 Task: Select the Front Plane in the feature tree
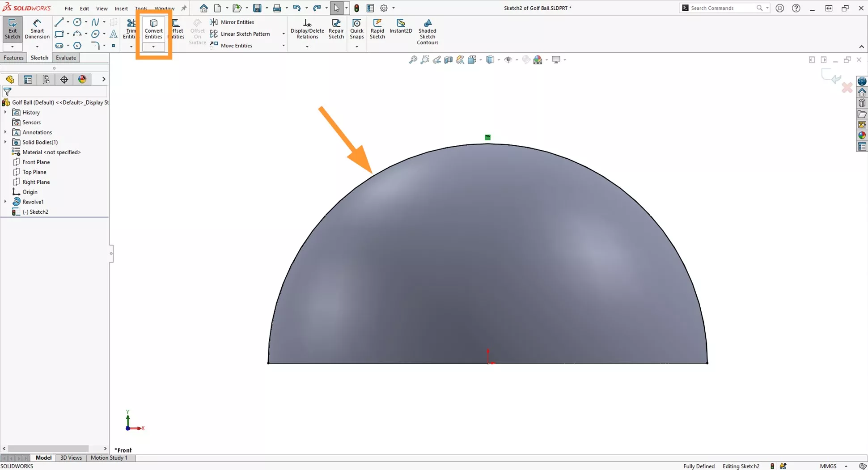[36, 162]
